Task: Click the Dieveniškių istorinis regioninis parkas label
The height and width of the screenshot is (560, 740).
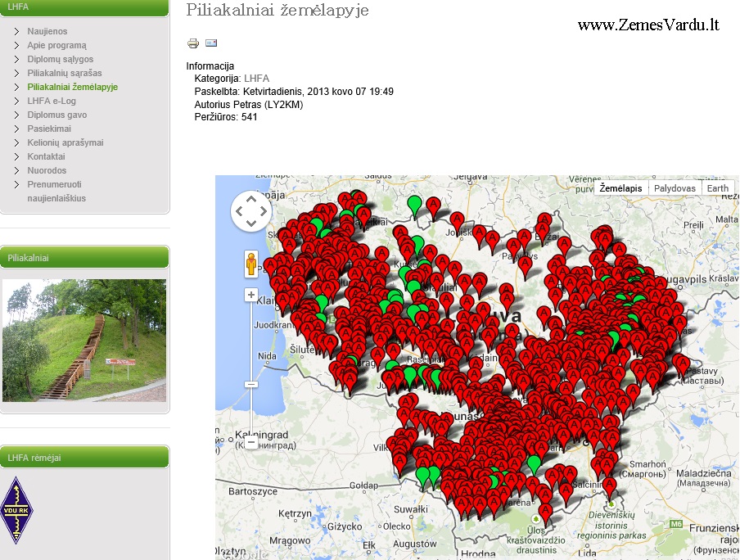Action: (x=611, y=525)
